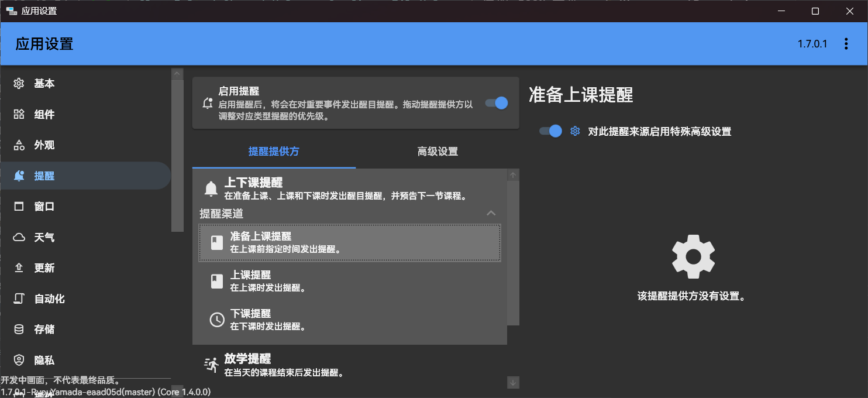Screen dimensions: 868x398
Task: Click the gear icon beside the right toggle
Action: pyautogui.click(x=574, y=131)
